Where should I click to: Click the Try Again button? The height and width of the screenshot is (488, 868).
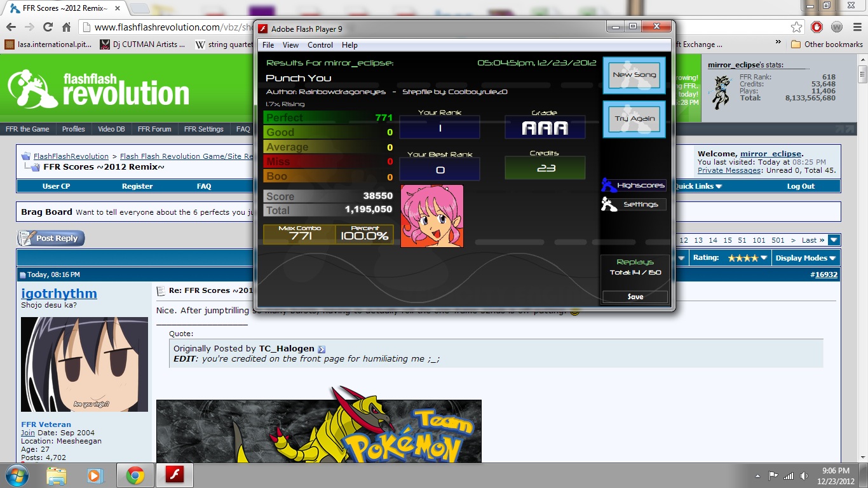coord(634,119)
